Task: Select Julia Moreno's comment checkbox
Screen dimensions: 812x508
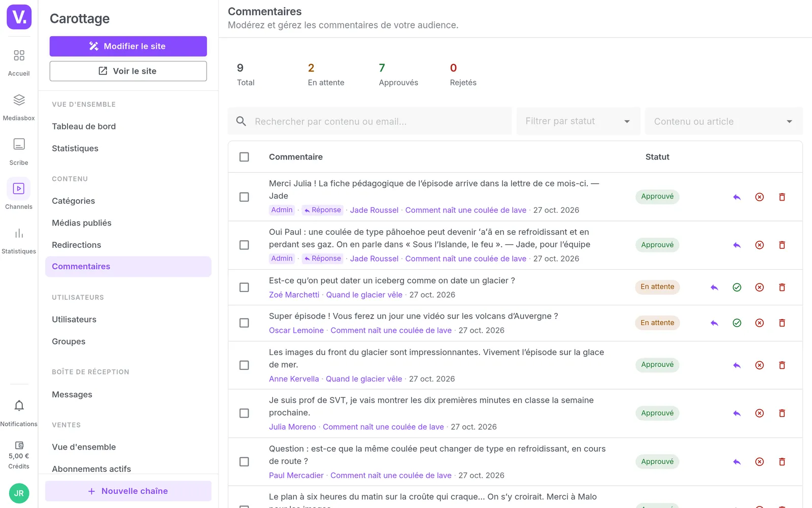Action: [244, 414]
